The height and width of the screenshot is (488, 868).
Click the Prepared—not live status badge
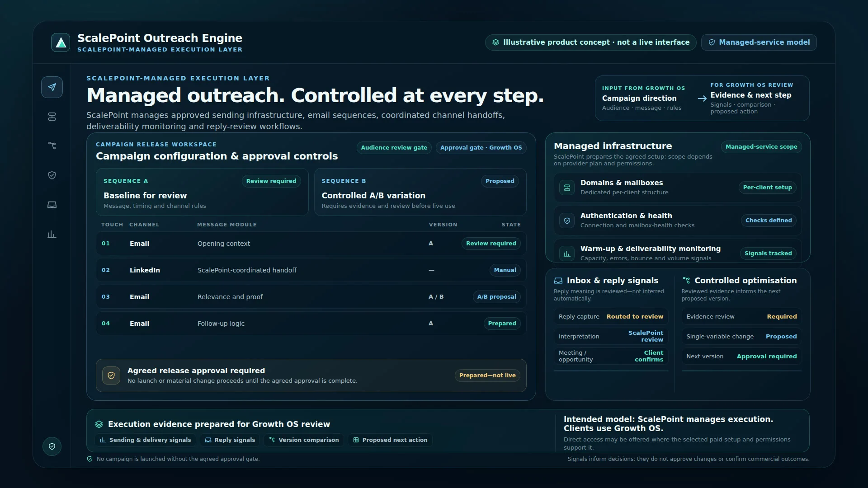pos(487,375)
